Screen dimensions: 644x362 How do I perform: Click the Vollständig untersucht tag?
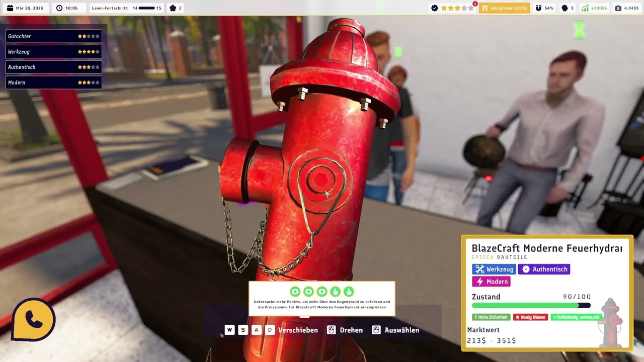[x=576, y=317]
